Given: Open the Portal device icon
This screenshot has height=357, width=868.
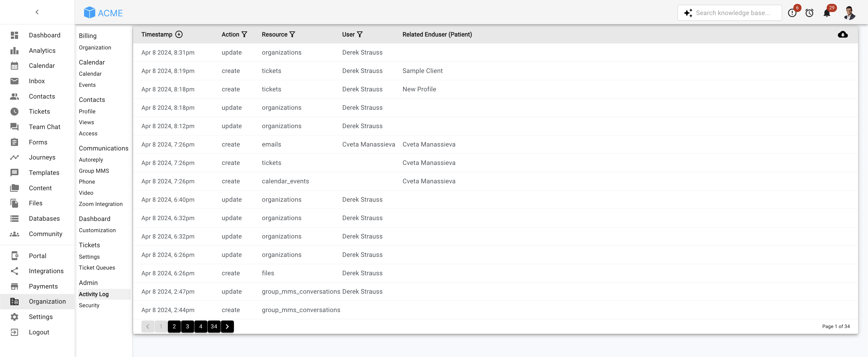Looking at the screenshot, I should click(14, 256).
